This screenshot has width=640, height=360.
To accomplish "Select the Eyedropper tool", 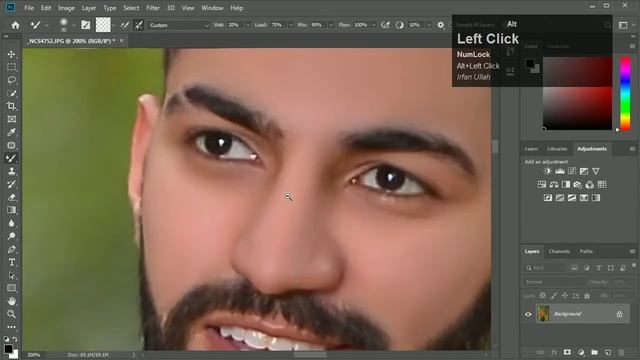I will (x=11, y=132).
